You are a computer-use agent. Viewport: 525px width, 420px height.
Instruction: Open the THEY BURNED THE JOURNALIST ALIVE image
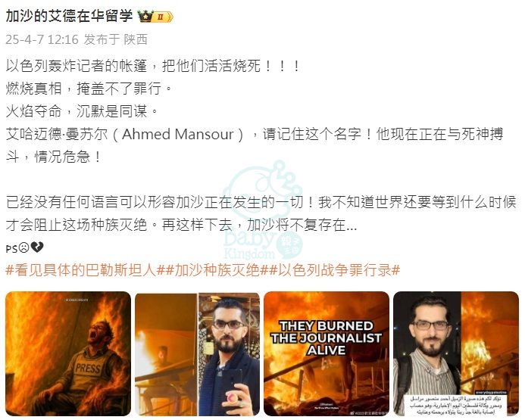[x=327, y=354]
